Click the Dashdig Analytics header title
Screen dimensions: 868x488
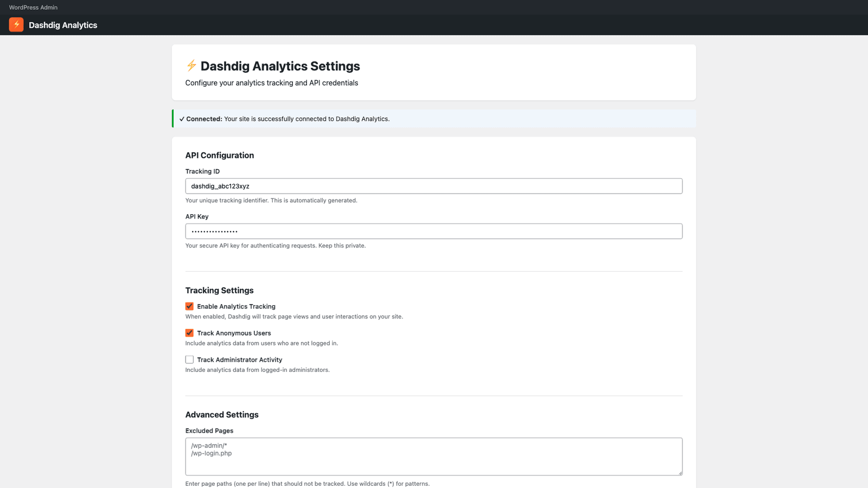click(x=63, y=25)
